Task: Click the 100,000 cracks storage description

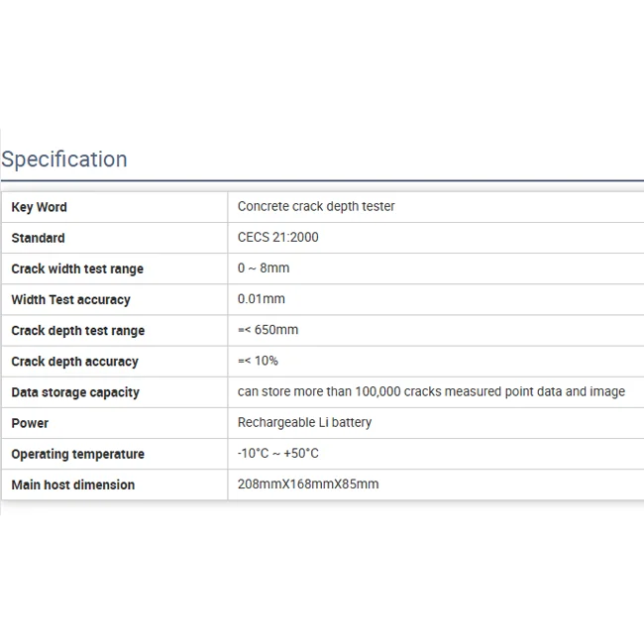Action: point(431,391)
